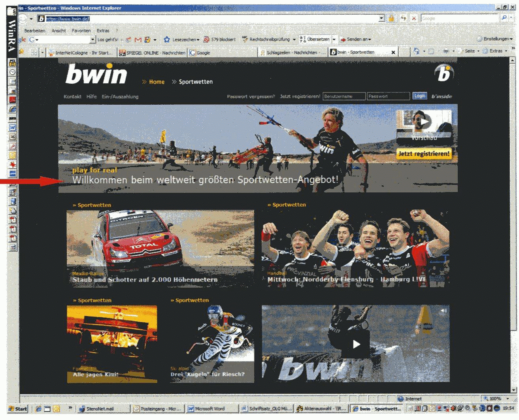This screenshot has width=519, height=420.
Task: Expand the Google toolbar search box dropdown
Action: (92, 40)
